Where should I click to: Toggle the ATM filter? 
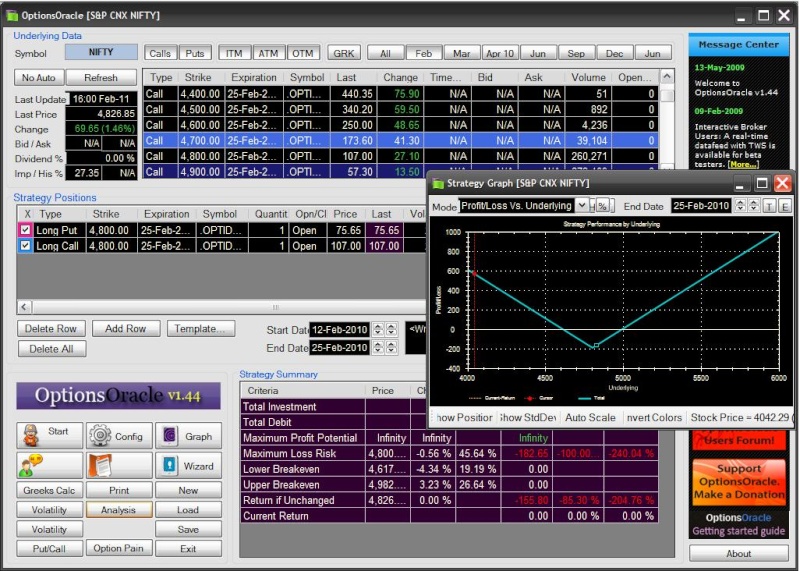(x=268, y=53)
